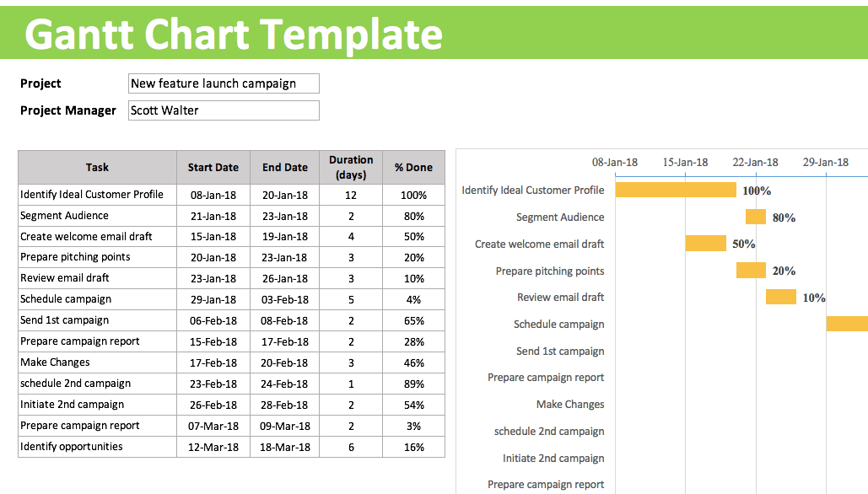
Task: Click the Schedule campaign end date 03-Feb-18
Action: (x=285, y=299)
